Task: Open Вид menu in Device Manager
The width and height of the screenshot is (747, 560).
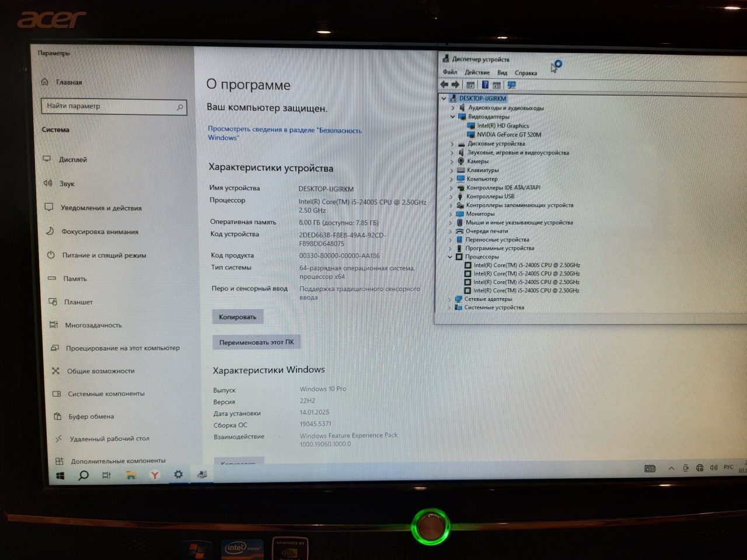Action: pyautogui.click(x=502, y=73)
